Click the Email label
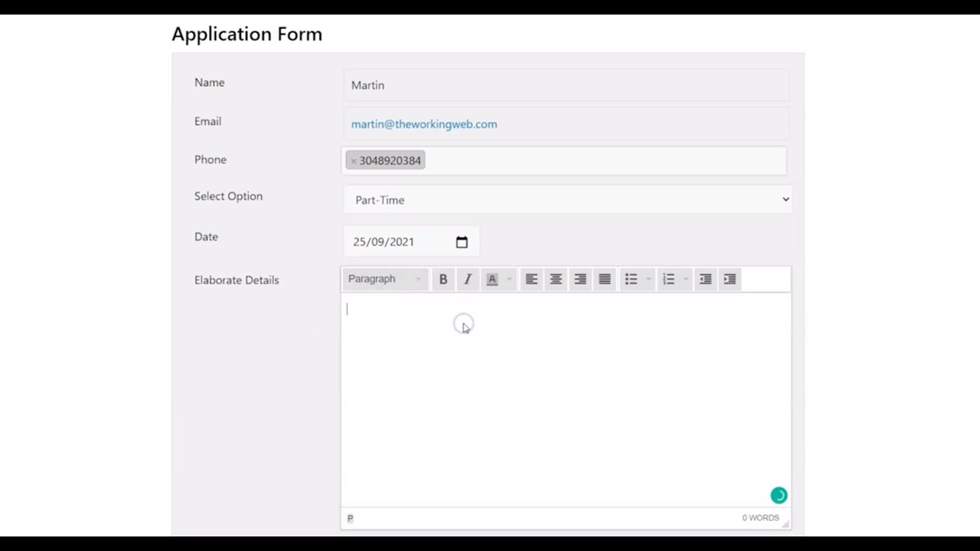The height and width of the screenshot is (551, 980). click(207, 122)
